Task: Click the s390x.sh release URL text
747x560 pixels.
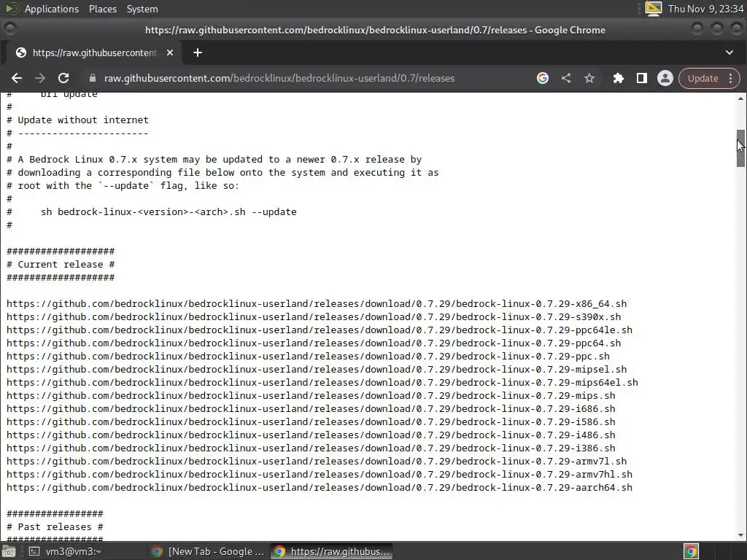Action: coord(314,317)
